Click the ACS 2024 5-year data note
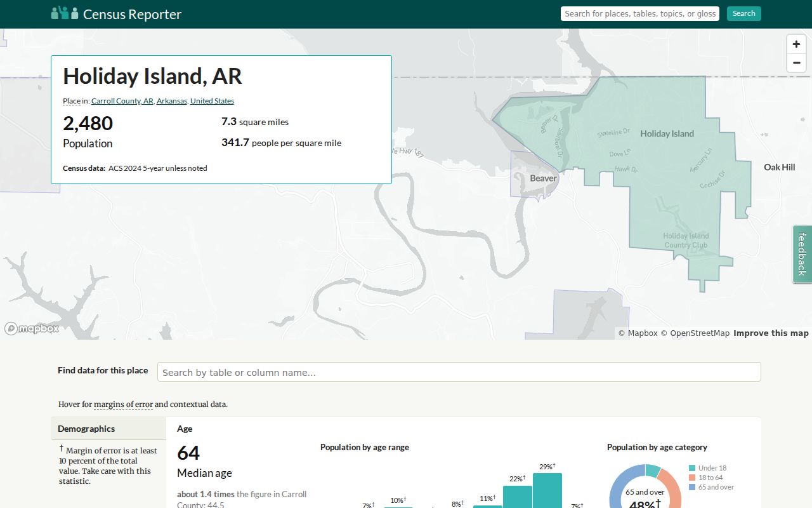 tap(157, 168)
